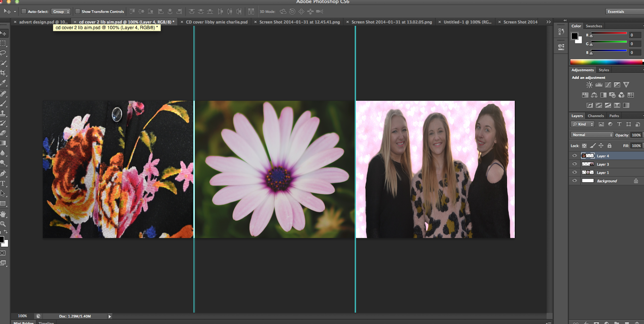Viewport: 644px width, 324px height.
Task: Select the Eyedropper tool
Action: click(3, 83)
